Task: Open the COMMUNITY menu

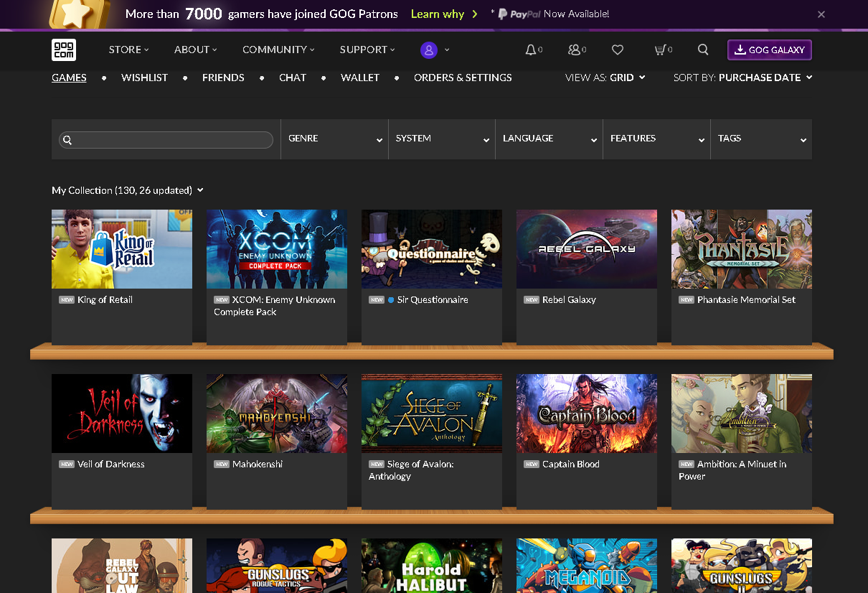Action: coord(278,50)
